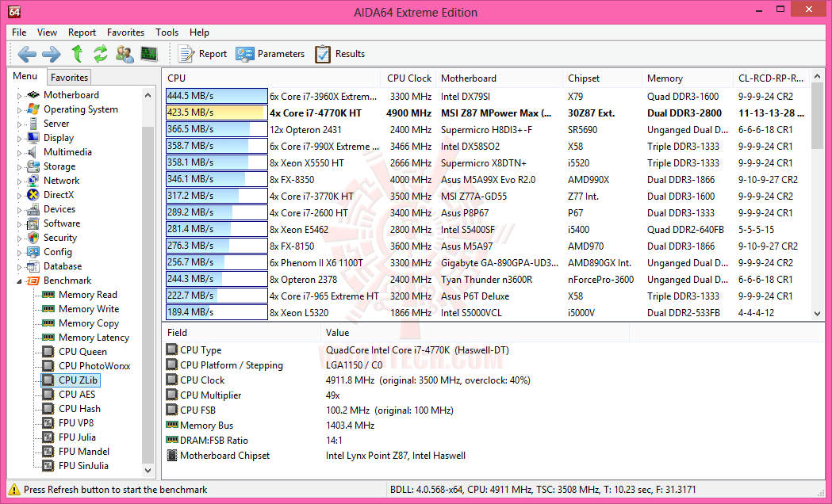Open the Report menu
This screenshot has height=504, width=832.
click(82, 32)
